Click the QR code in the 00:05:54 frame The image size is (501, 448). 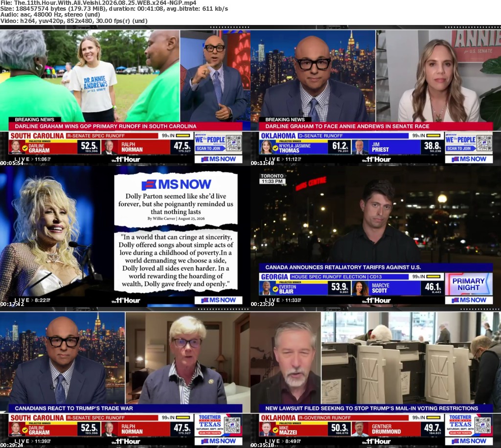(x=234, y=143)
